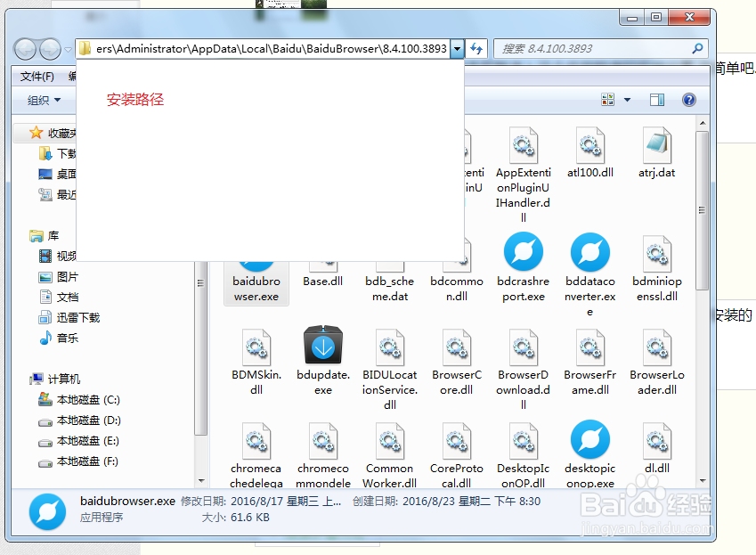
Task: Open 最近 recent places in sidebar
Action: [58, 195]
